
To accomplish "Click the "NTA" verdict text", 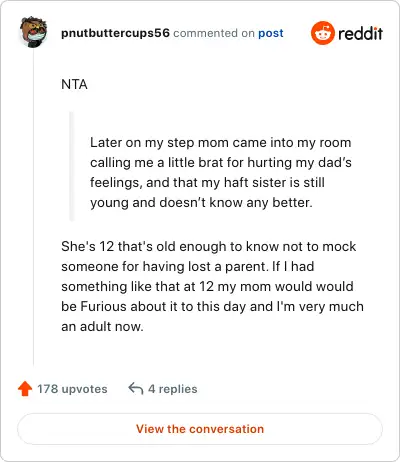I will pos(74,84).
